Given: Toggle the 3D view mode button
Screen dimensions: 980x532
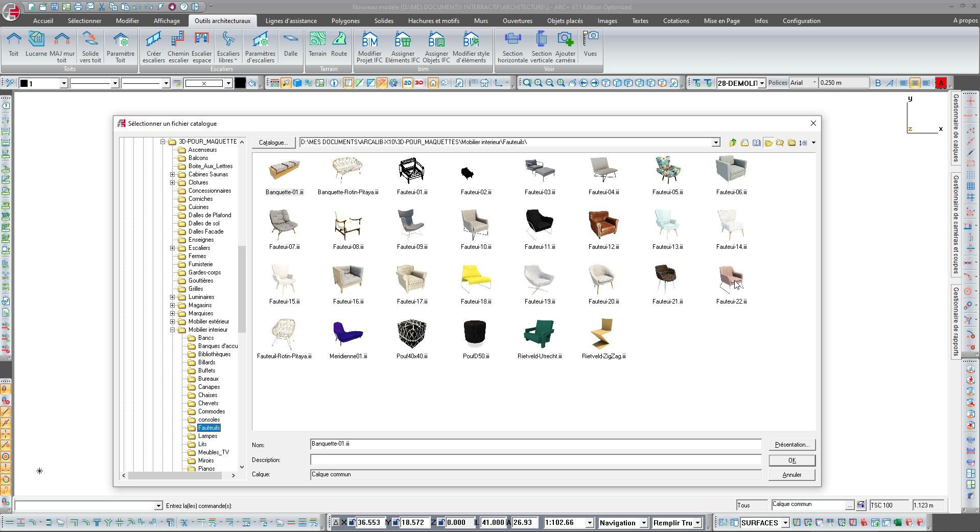Looking at the screenshot, I should coord(419,83).
